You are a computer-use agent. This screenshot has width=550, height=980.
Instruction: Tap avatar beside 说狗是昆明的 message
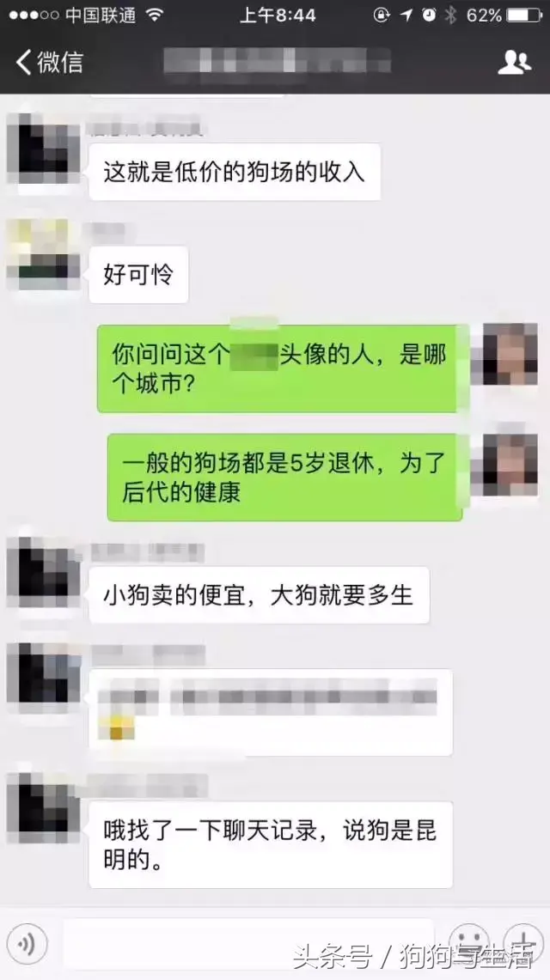[44, 807]
